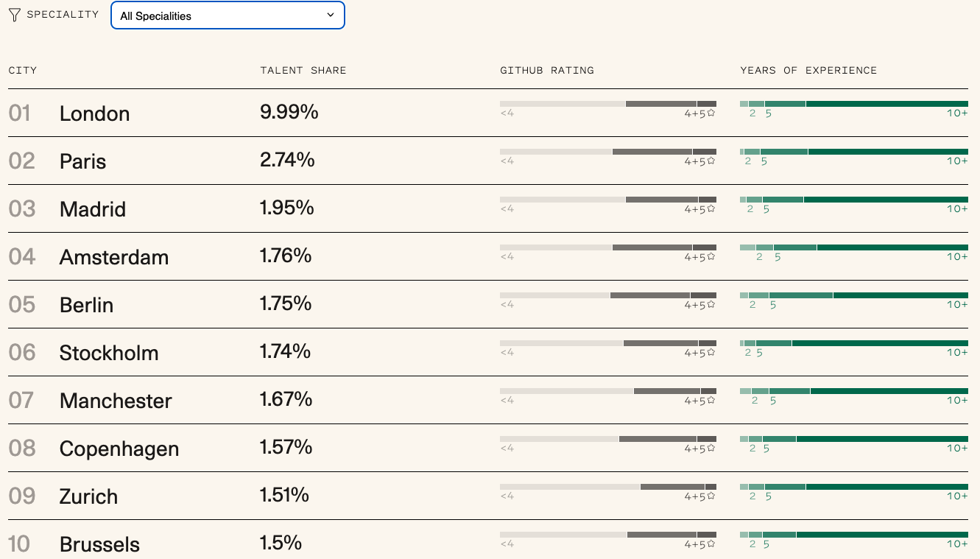Select the Amsterdam city name

(114, 257)
